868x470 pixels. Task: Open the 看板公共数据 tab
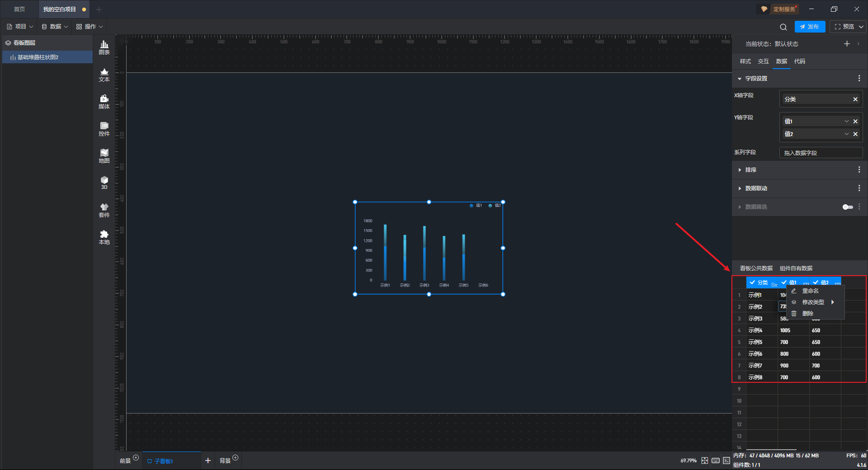(756, 268)
